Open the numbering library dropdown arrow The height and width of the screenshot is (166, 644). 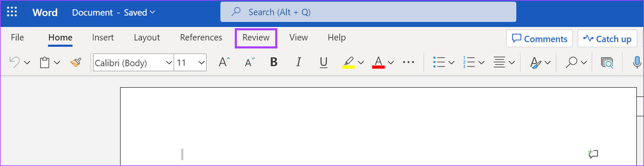(x=481, y=63)
